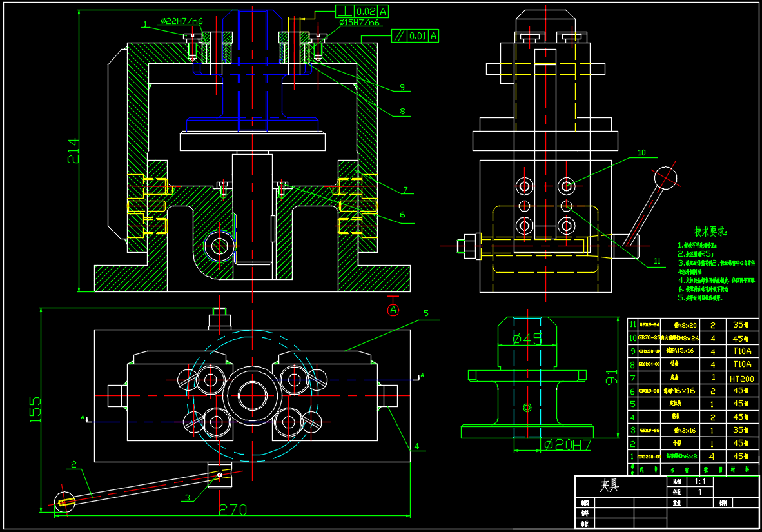762x532 pixels.
Task: Select the 270 width dimension text
Action: [x=233, y=509]
